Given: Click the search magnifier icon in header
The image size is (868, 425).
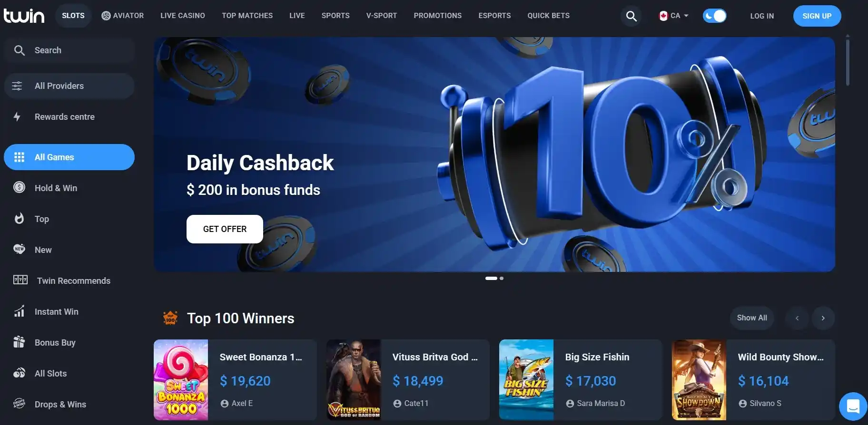Looking at the screenshot, I should pos(631,16).
